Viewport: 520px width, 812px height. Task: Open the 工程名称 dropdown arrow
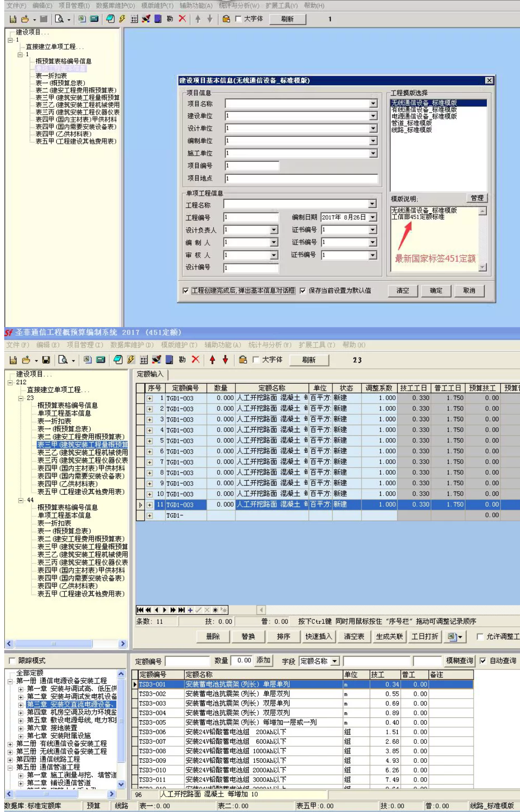[372, 204]
